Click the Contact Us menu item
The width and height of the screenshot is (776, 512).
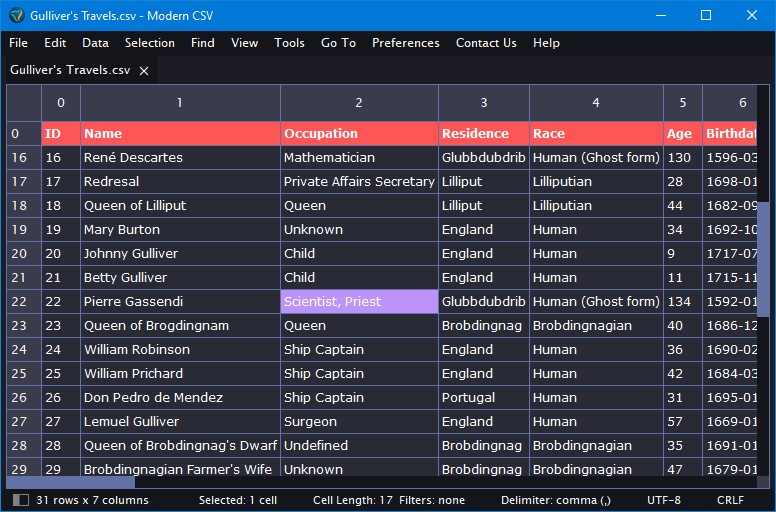click(x=486, y=43)
